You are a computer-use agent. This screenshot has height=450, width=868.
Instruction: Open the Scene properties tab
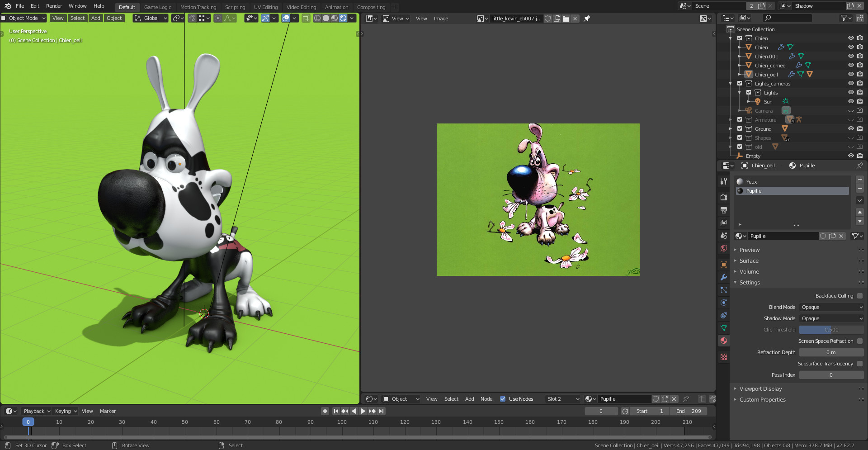coord(724,236)
